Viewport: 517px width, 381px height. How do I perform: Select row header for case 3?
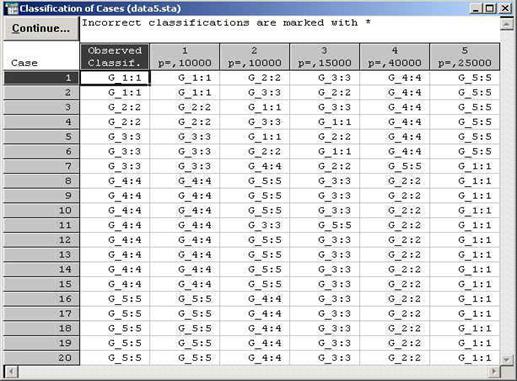point(41,107)
